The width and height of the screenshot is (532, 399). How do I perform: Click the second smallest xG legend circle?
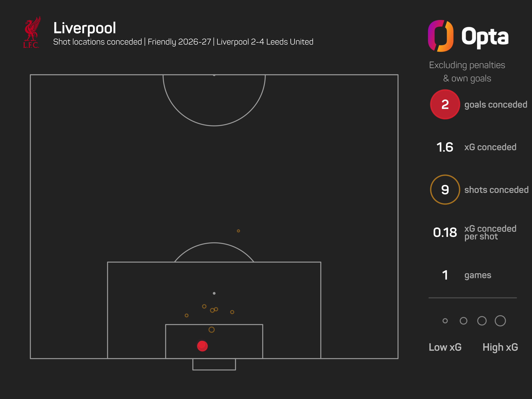click(464, 321)
